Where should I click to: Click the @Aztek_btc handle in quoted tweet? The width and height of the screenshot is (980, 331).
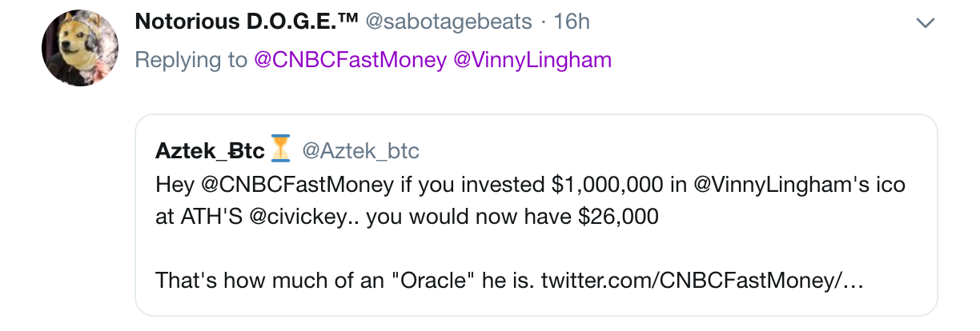360,150
